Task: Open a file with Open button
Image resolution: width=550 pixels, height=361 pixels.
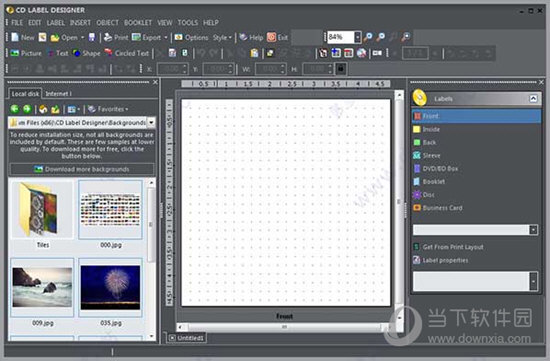Action: 64,37
